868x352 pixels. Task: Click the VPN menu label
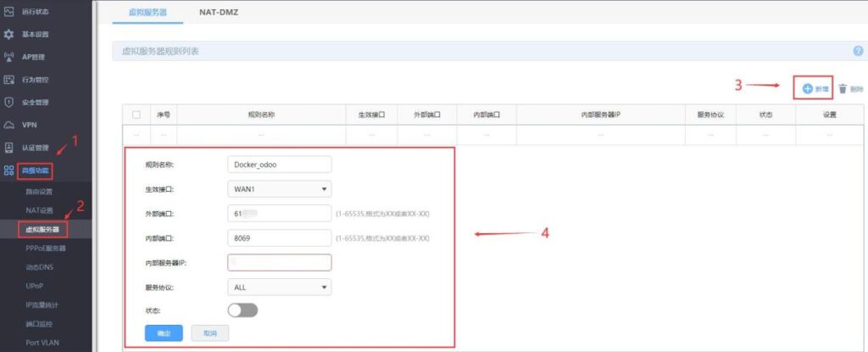[x=30, y=126]
